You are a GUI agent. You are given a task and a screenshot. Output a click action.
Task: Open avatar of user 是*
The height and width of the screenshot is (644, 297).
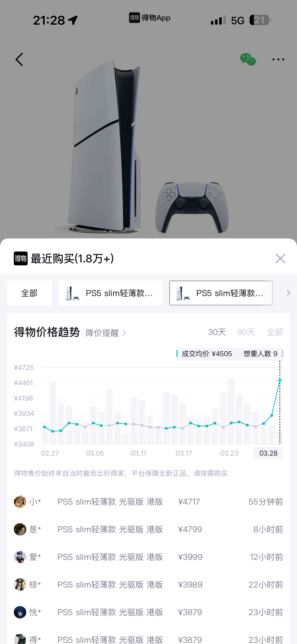20,529
